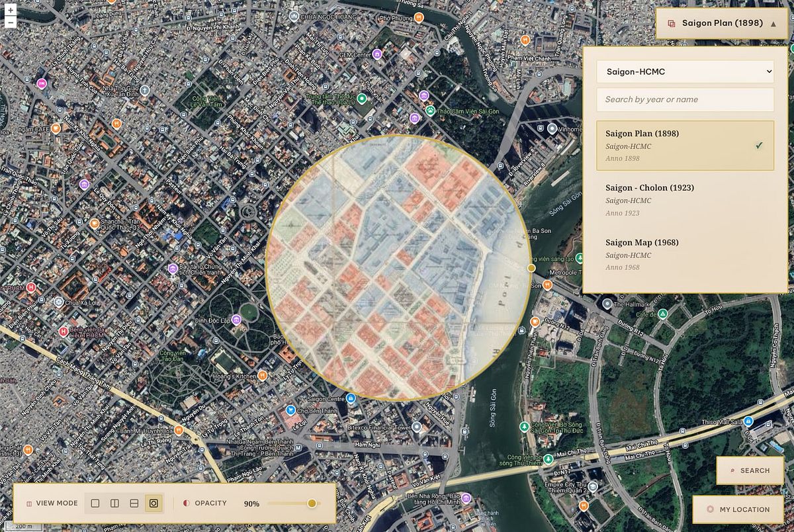
Task: Select the Saigon Plan (1898) map
Action: 685,145
